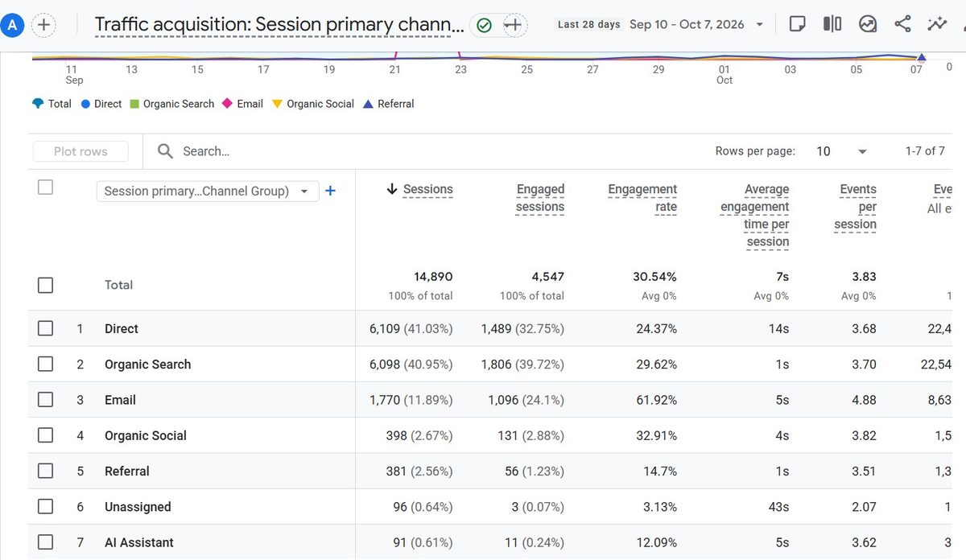Click the report title text
This screenshot has width=966, height=560.
[279, 25]
